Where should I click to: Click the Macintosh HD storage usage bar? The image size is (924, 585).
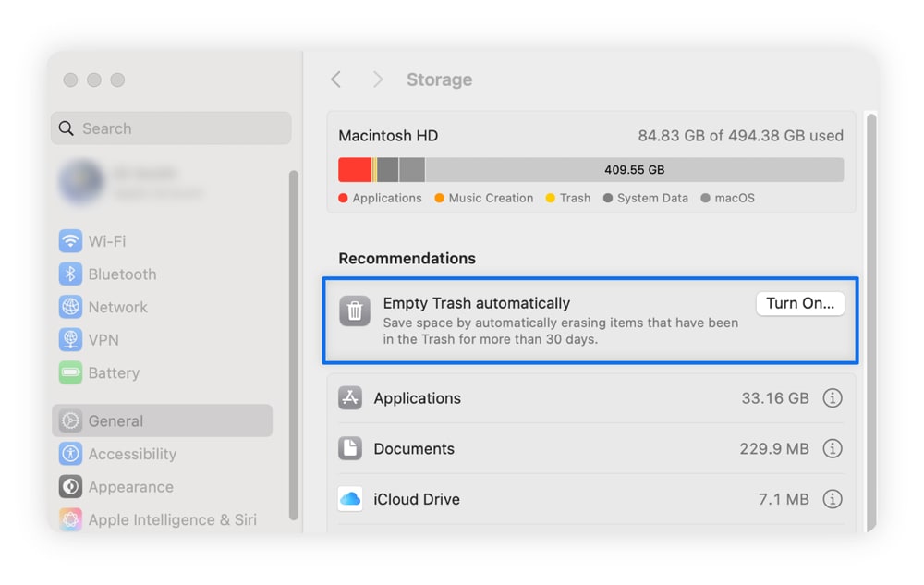coord(591,169)
